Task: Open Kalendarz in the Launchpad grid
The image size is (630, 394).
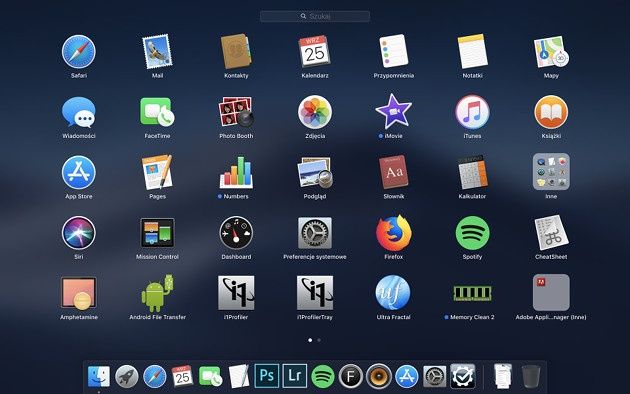Action: pyautogui.click(x=315, y=52)
